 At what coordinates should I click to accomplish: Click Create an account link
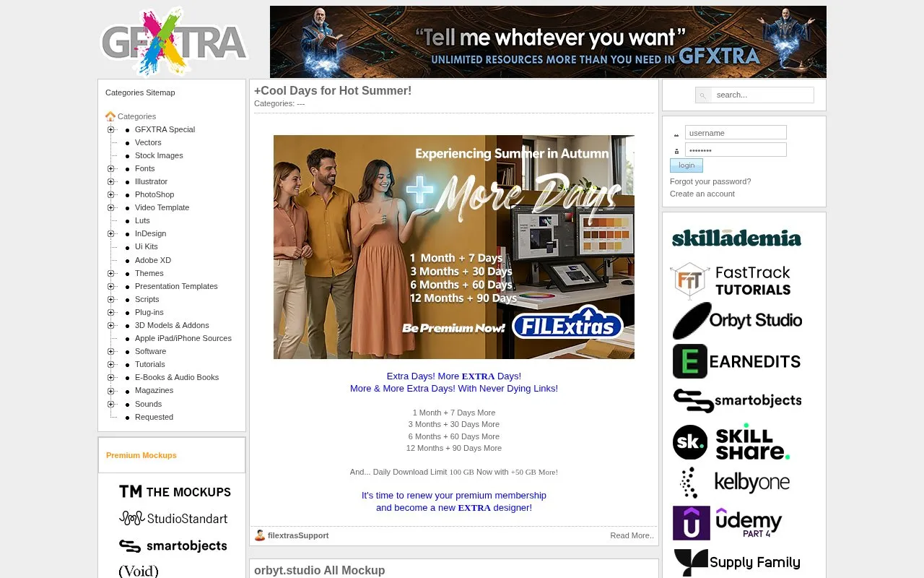point(702,194)
